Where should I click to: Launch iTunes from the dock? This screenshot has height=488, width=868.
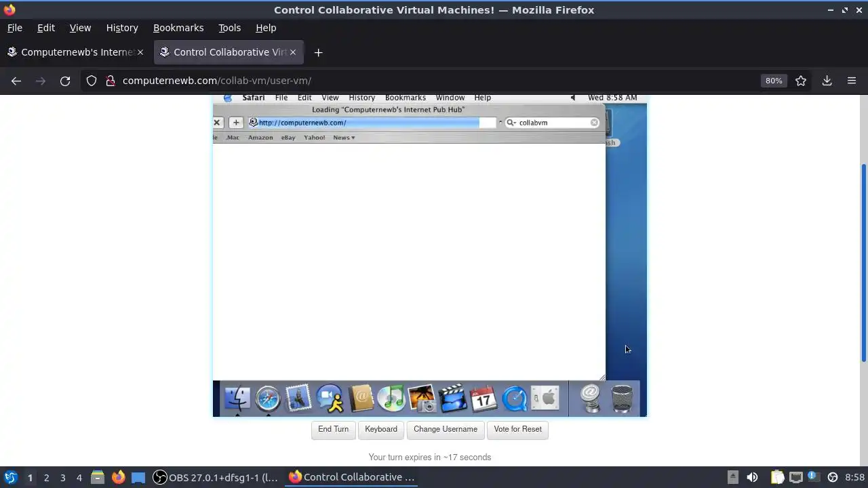(x=391, y=399)
